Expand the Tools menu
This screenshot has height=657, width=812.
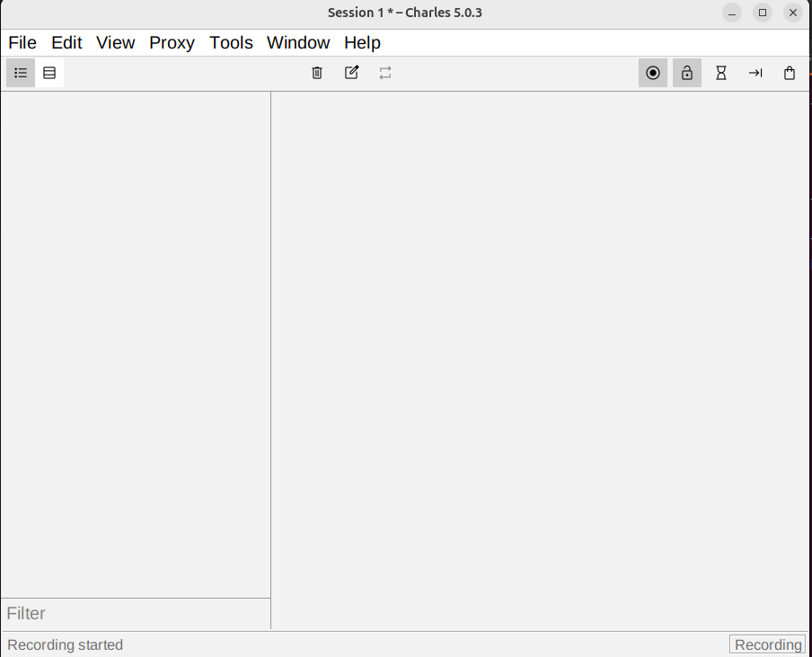[x=231, y=42]
